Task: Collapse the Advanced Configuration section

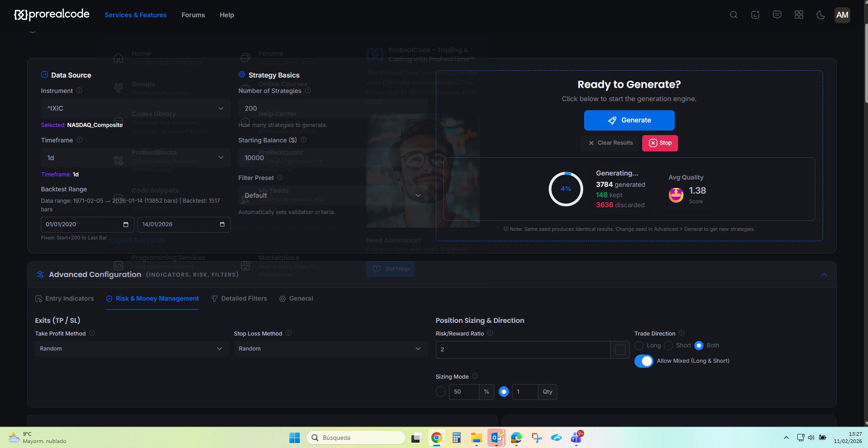Action: click(x=824, y=274)
